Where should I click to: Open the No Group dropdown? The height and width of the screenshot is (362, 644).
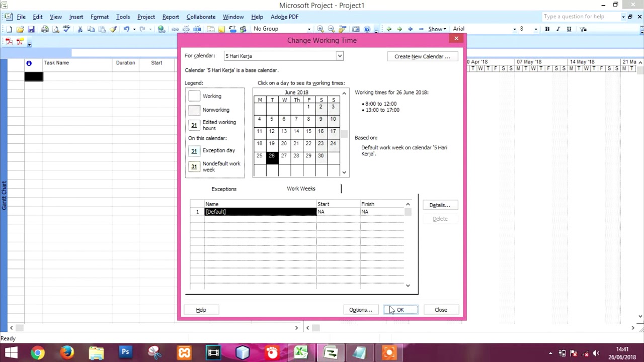pos(310,29)
